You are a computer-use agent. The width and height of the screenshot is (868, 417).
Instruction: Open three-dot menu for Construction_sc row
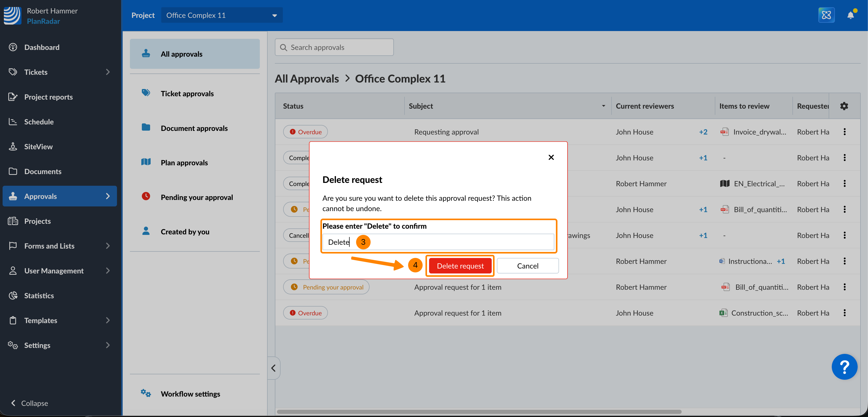pos(844,313)
